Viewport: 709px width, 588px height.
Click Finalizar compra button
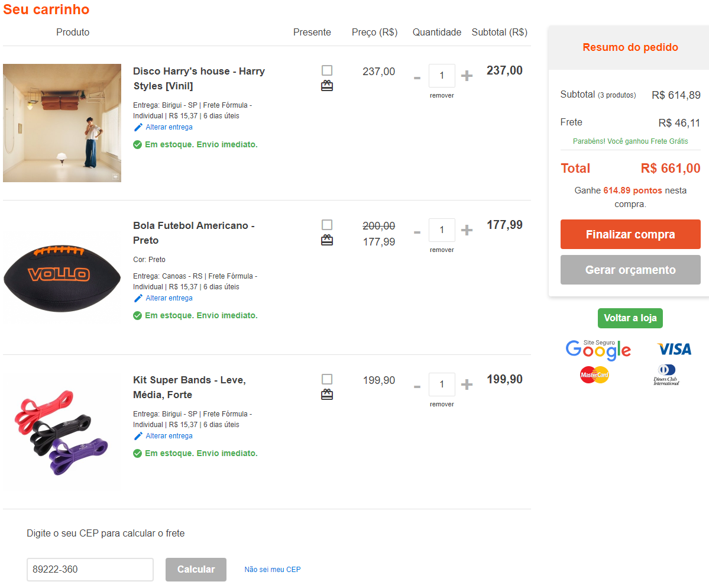coord(630,234)
